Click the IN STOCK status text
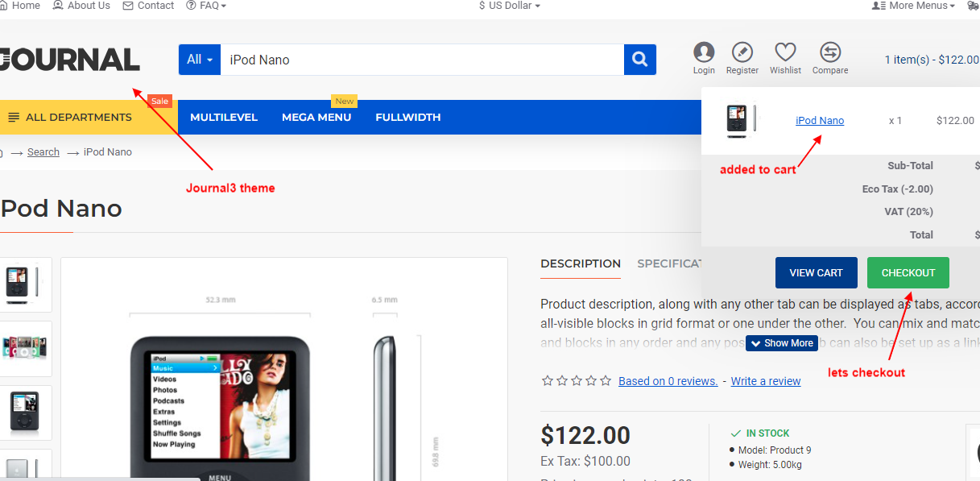980x481 pixels. pyautogui.click(x=767, y=433)
